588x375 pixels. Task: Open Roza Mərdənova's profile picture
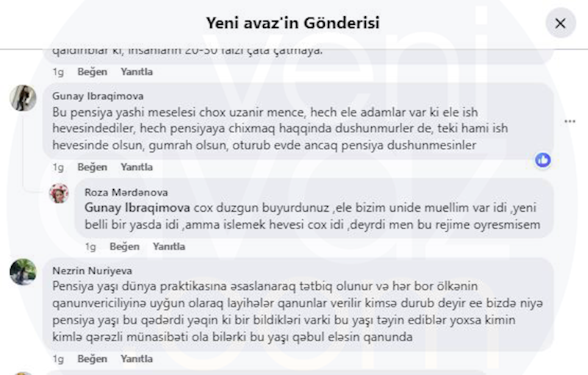(x=59, y=193)
